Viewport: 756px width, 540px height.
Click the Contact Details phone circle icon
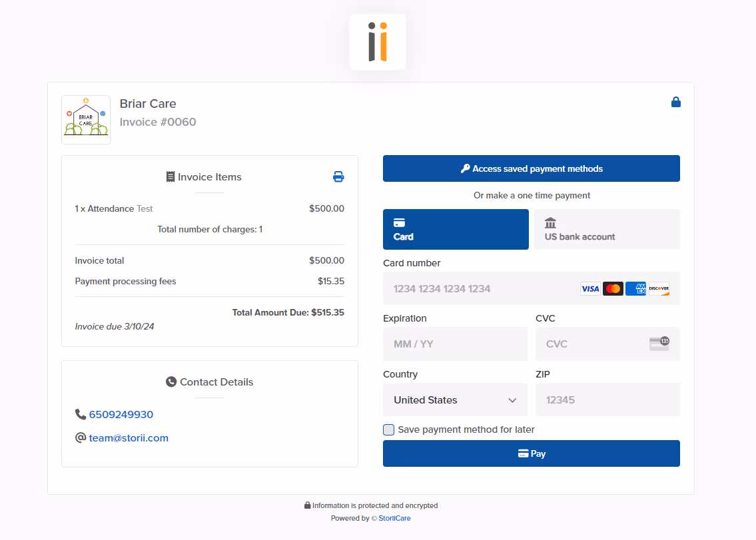pos(171,382)
